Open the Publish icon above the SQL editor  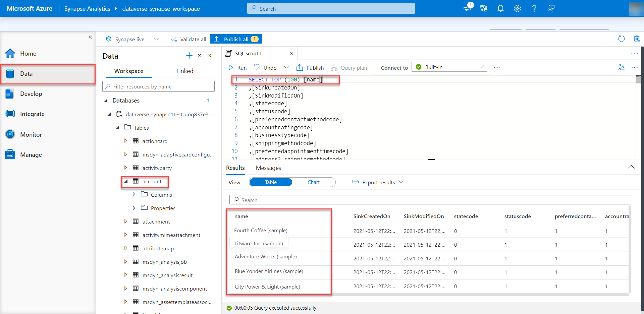pyautogui.click(x=300, y=67)
